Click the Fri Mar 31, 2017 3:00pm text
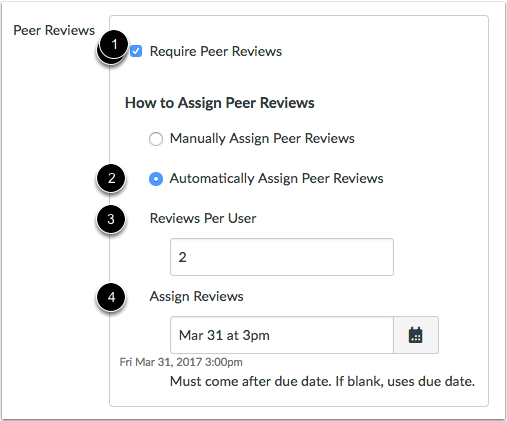 (181, 362)
